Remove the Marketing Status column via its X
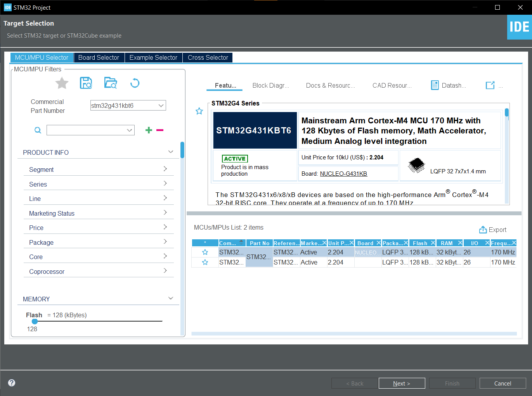532x396 pixels. click(x=324, y=243)
